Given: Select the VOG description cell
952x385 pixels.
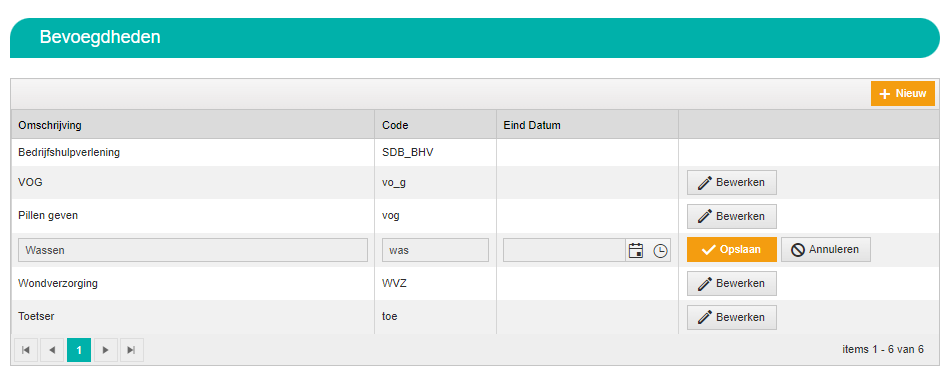Looking at the screenshot, I should [x=192, y=182].
